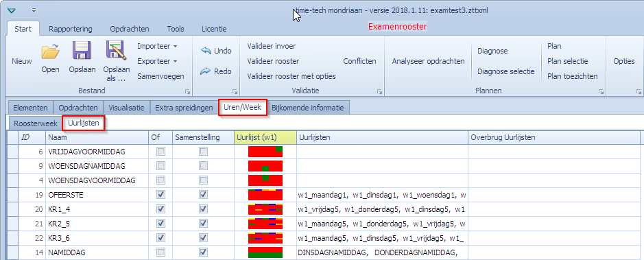Viewport: 644px width, 260px height.
Task: Toggle Samenstelling checkbox for WOENSDAGVOORMIDDAG
Action: [203, 180]
